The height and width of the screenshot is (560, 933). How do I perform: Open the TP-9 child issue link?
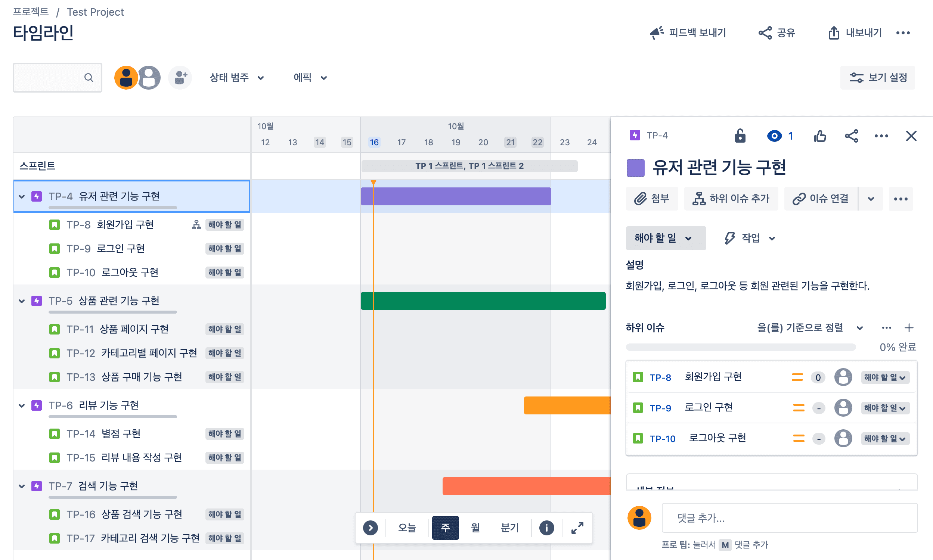click(x=660, y=408)
